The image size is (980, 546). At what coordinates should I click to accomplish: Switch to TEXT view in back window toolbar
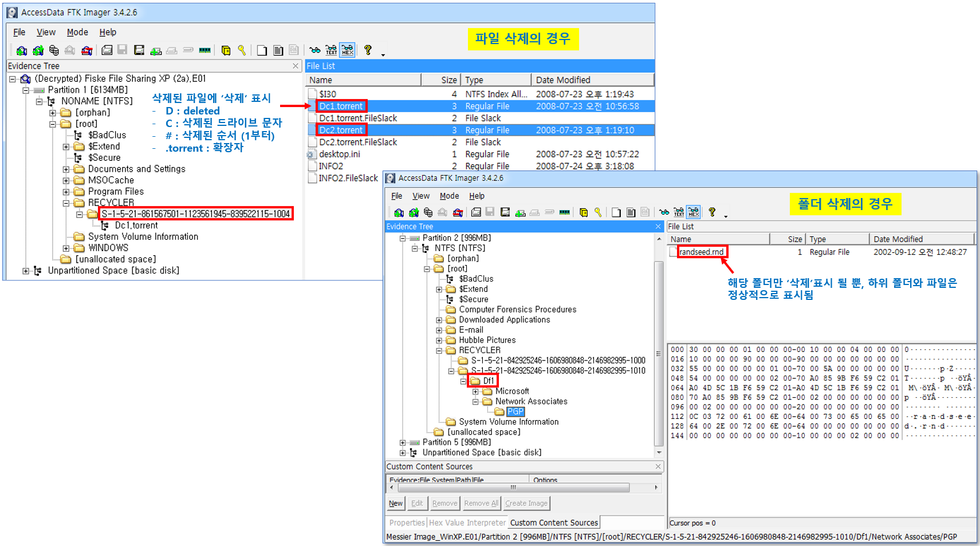click(x=331, y=50)
